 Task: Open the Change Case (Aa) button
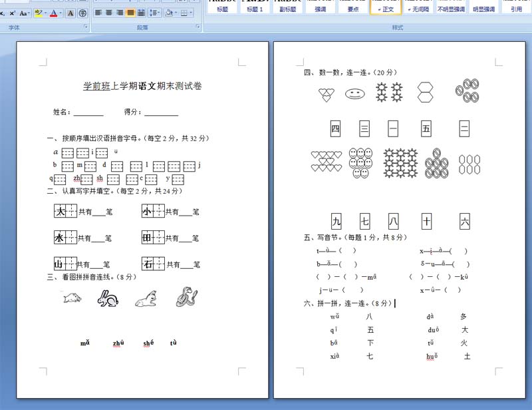tap(24, 13)
